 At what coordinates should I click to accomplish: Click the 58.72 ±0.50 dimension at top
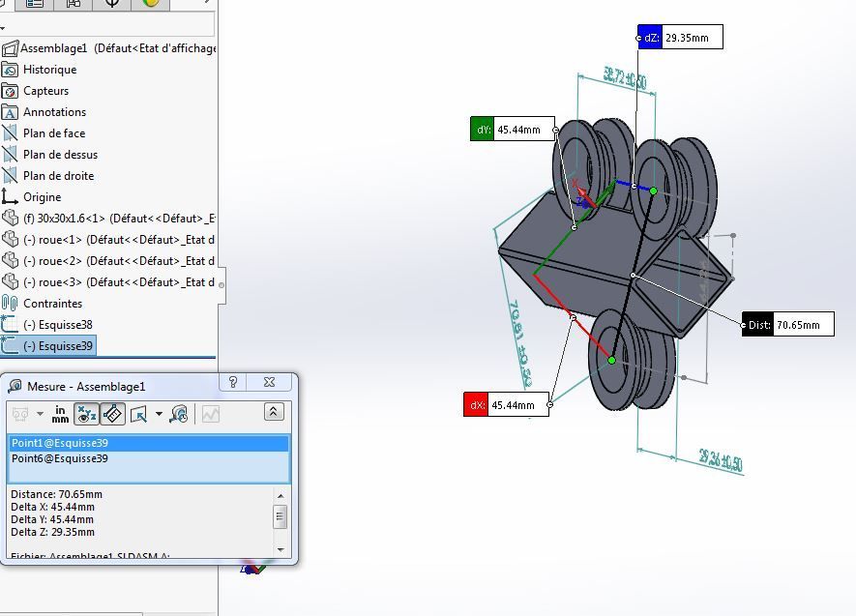coord(625,77)
